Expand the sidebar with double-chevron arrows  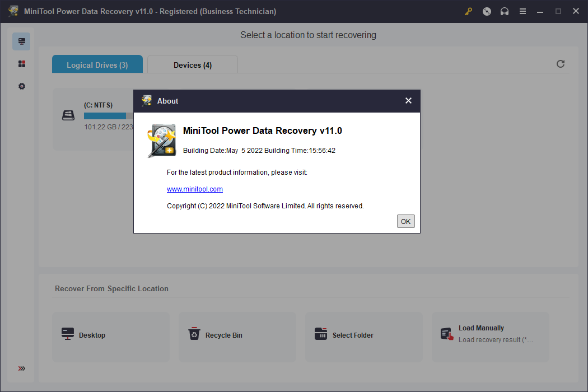(x=22, y=368)
